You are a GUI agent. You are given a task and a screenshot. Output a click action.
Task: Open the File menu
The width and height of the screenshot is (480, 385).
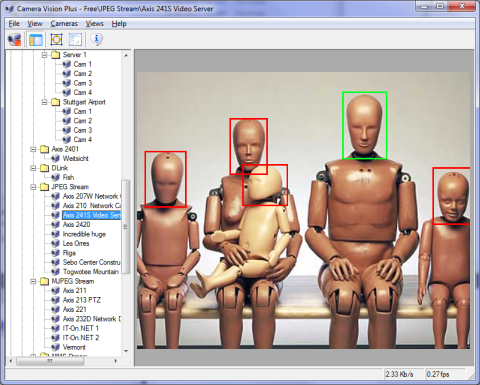coord(14,24)
